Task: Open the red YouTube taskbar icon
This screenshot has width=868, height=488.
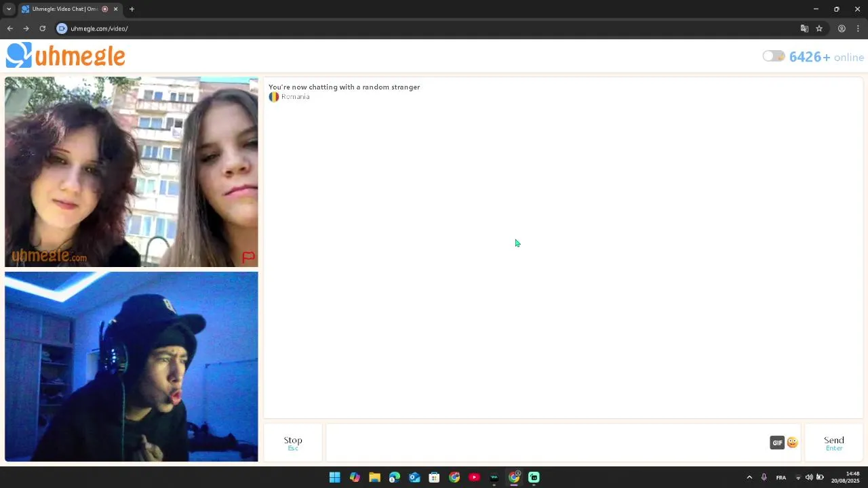Action: 474,477
